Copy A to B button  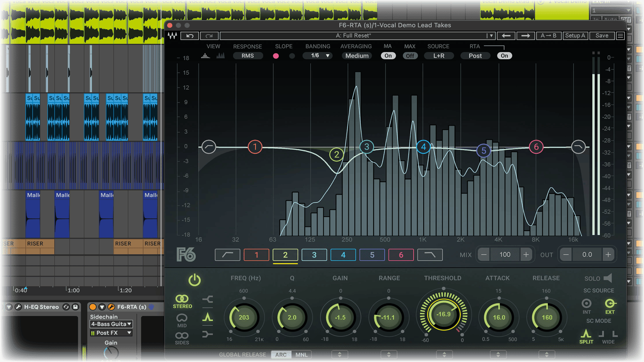[549, 36]
